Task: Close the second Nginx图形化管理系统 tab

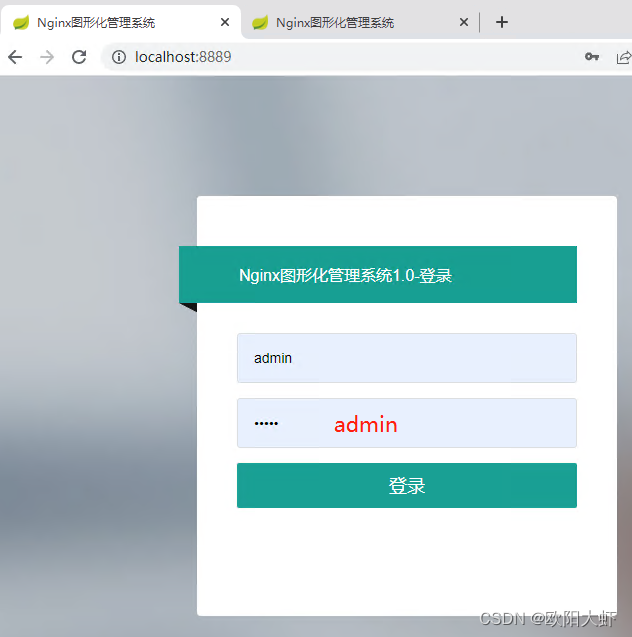Action: 464,22
